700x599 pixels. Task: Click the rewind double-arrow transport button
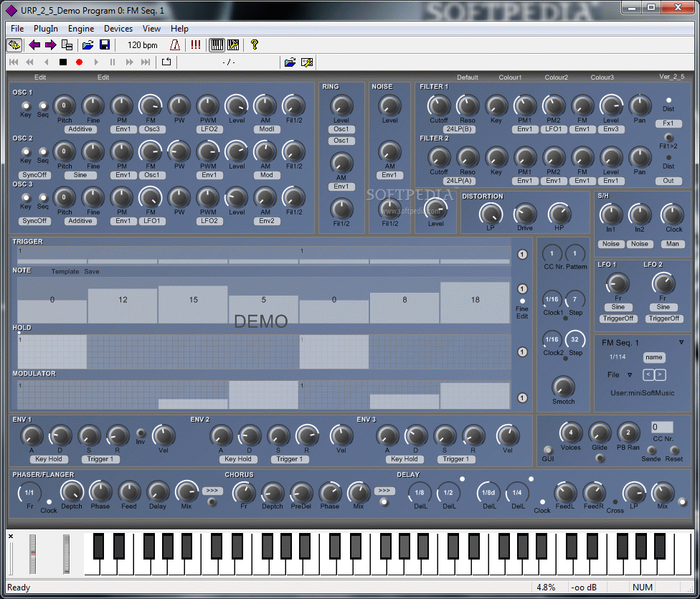click(29, 62)
